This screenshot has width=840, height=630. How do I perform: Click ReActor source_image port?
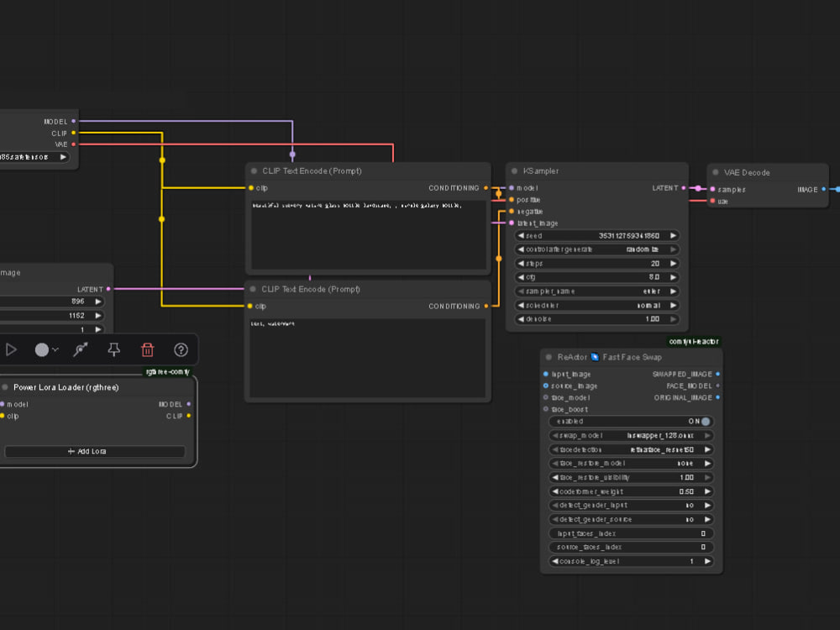[546, 386]
